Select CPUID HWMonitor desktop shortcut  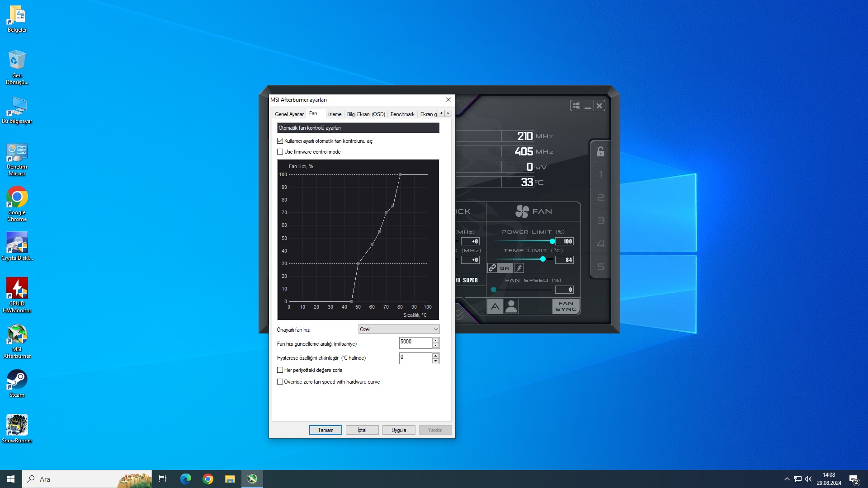coord(17,296)
